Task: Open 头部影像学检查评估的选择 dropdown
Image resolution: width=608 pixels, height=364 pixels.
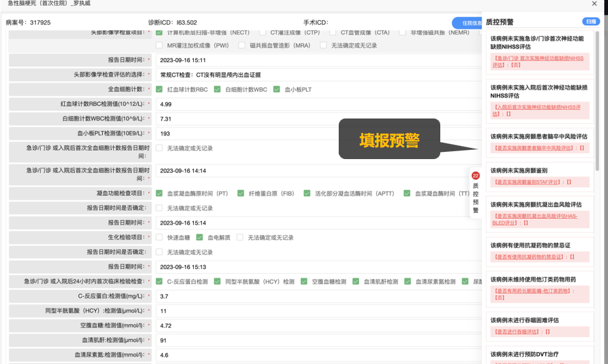Action: point(314,75)
